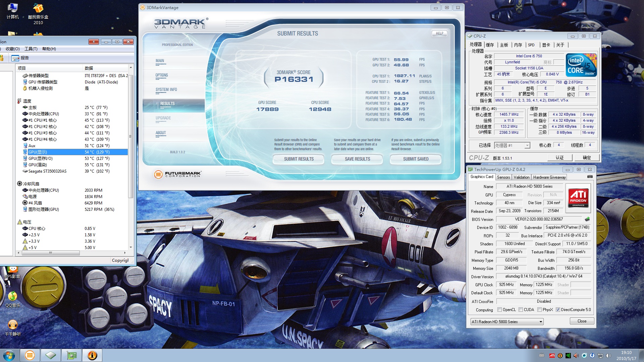Click the SAVE RESULTS button

pos(357,159)
